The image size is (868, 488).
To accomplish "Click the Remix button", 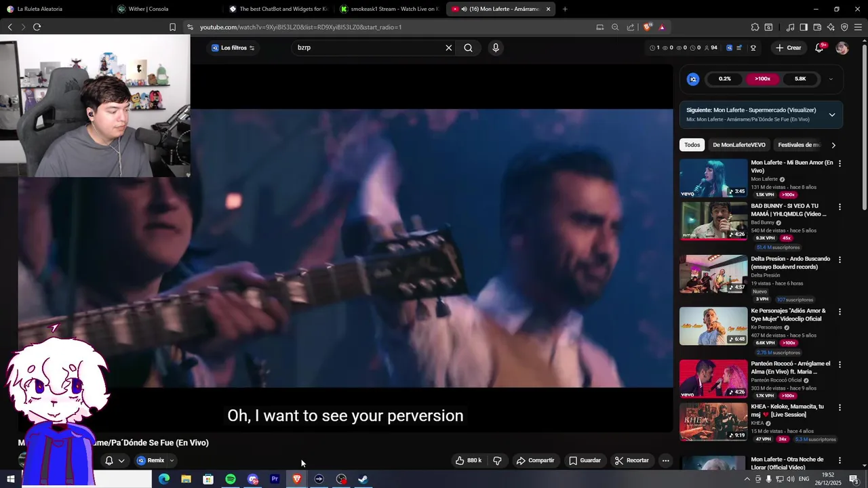I will (151, 461).
